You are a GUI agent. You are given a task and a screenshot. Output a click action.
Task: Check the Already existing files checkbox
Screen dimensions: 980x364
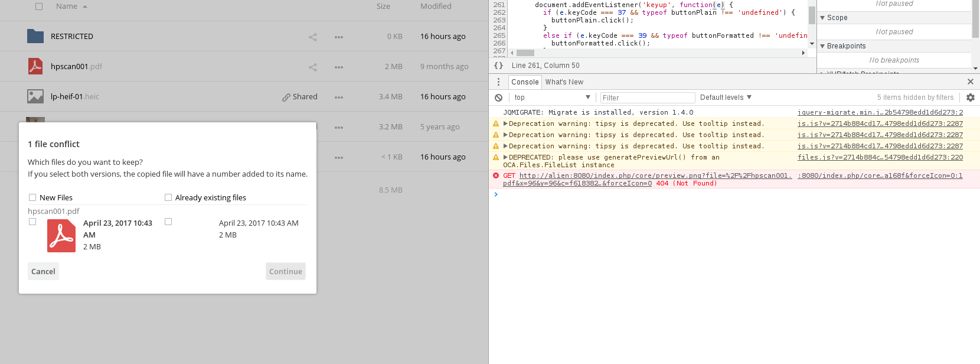click(168, 197)
